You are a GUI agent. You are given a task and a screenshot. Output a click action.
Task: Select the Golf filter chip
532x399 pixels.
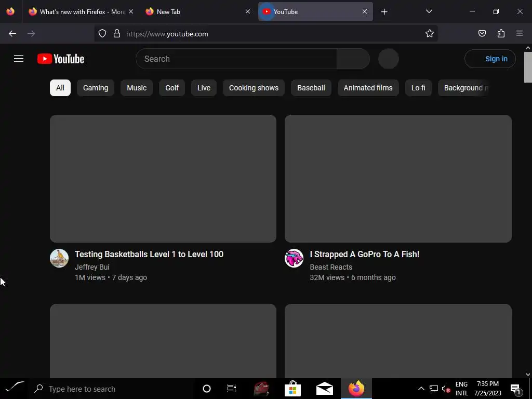(172, 88)
